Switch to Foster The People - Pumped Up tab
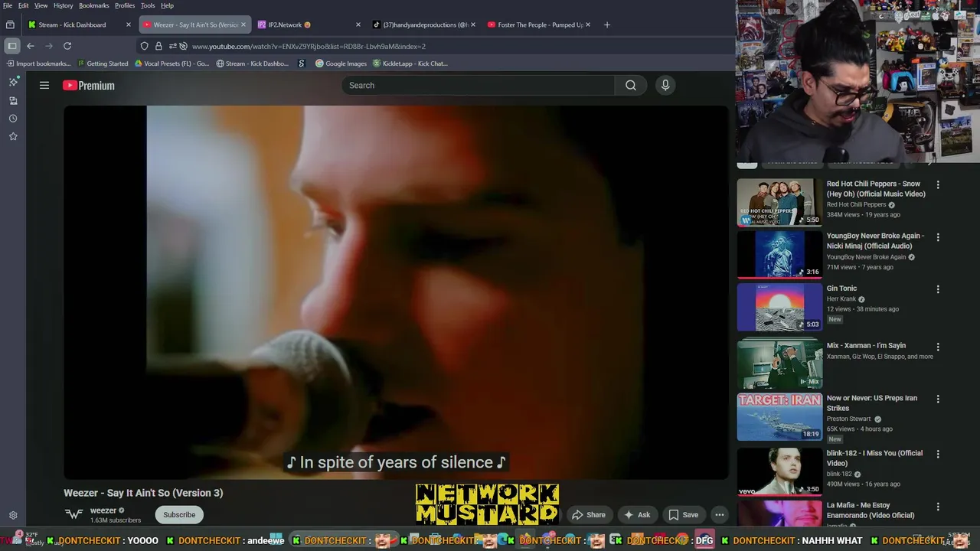Screen dimensions: 980x551 tap(536, 24)
